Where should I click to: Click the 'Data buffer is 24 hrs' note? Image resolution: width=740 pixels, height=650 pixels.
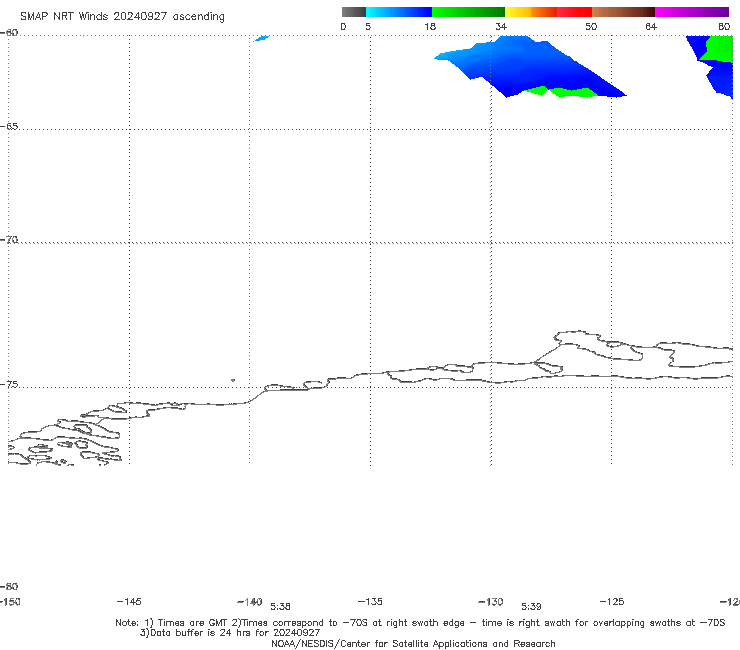pyautogui.click(x=230, y=633)
